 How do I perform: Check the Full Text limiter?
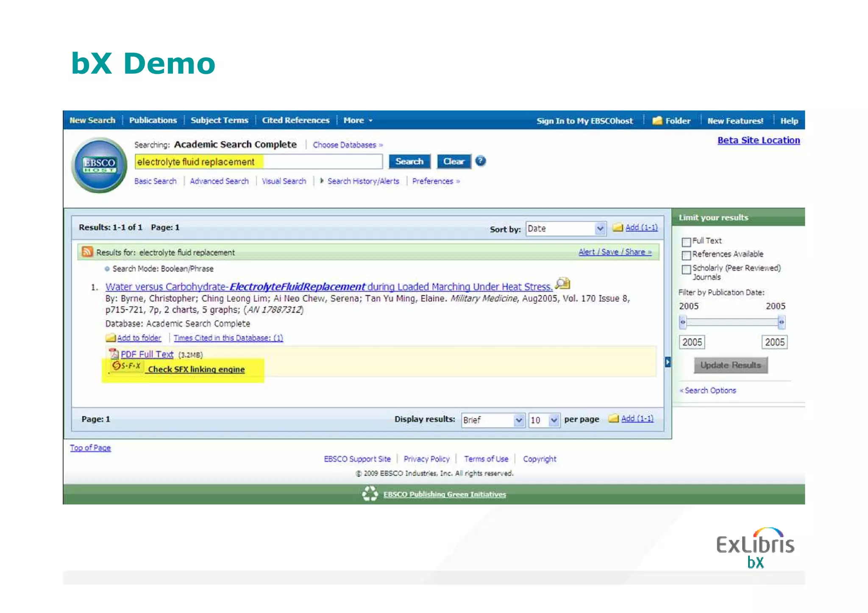tap(686, 242)
